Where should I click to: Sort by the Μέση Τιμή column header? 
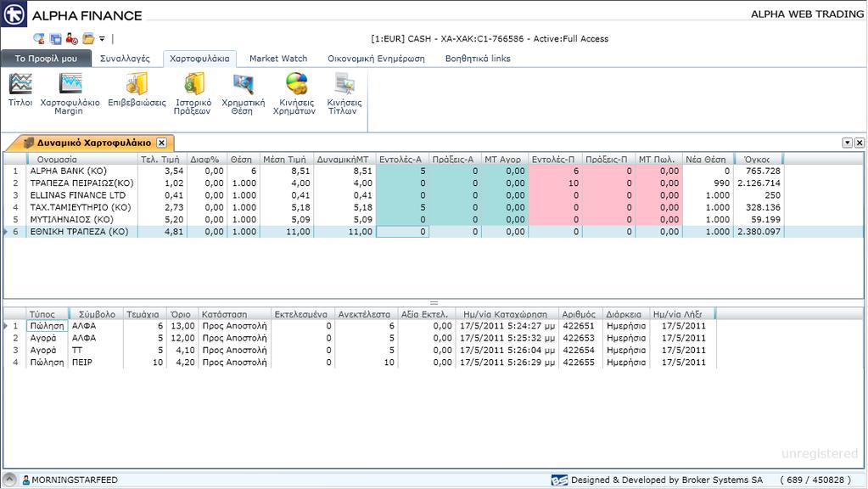coord(286,160)
